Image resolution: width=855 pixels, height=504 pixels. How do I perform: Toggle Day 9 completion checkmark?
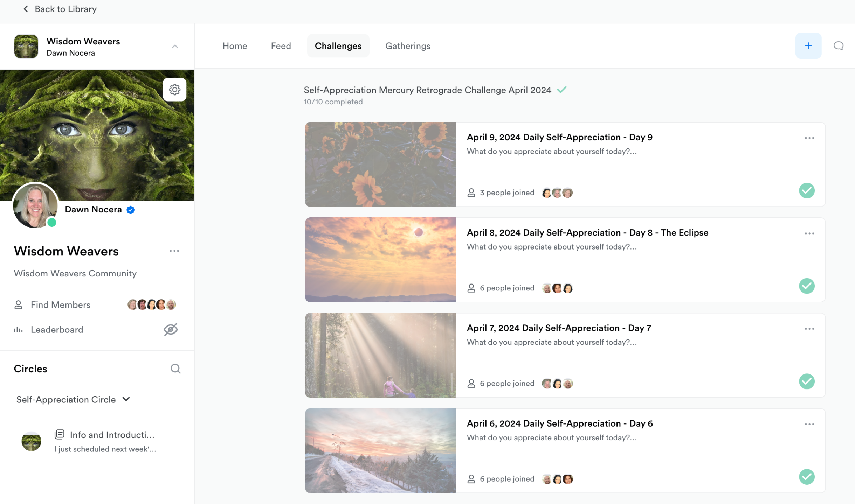pyautogui.click(x=806, y=191)
